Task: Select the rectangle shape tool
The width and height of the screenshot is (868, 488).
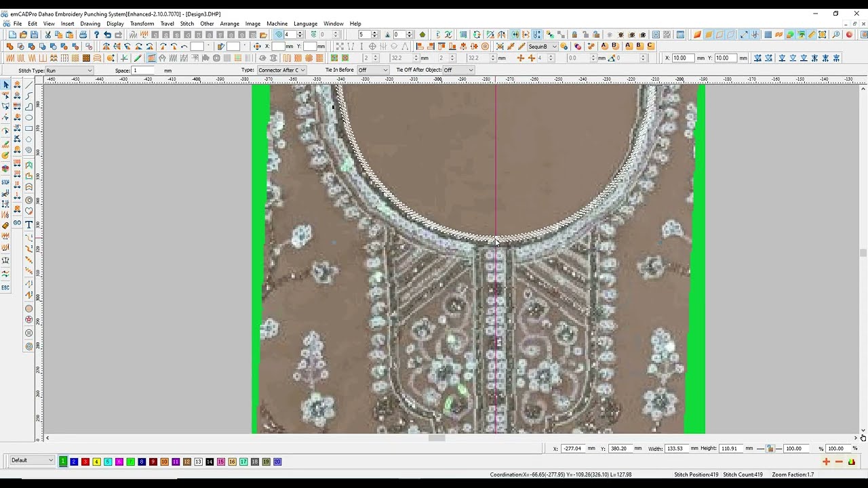Action: point(28,128)
